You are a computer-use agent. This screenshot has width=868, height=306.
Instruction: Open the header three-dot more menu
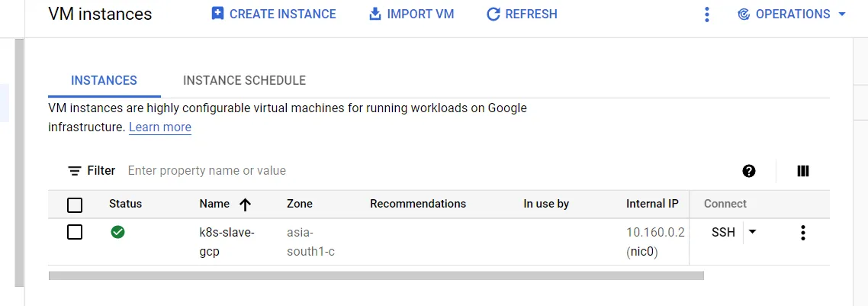coord(707,14)
